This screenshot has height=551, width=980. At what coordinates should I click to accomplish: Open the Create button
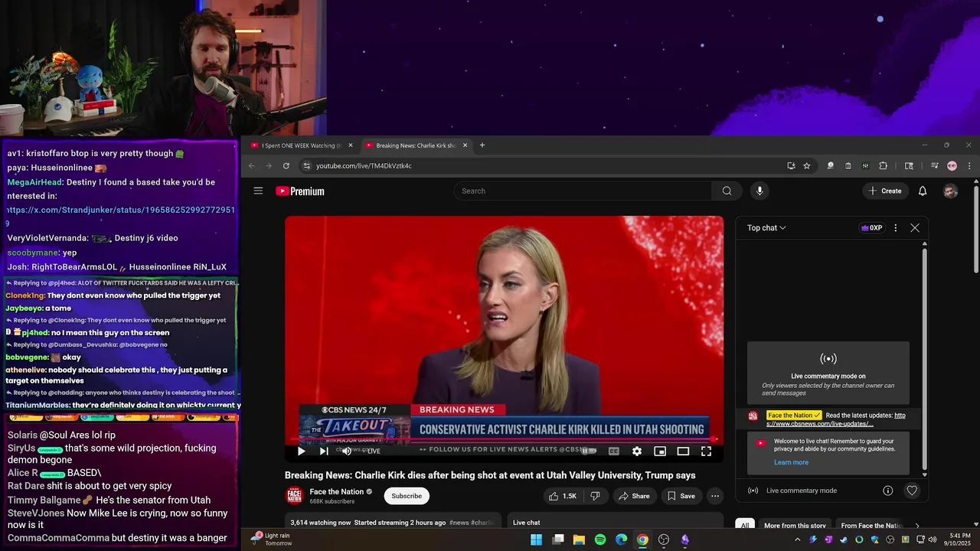[885, 191]
